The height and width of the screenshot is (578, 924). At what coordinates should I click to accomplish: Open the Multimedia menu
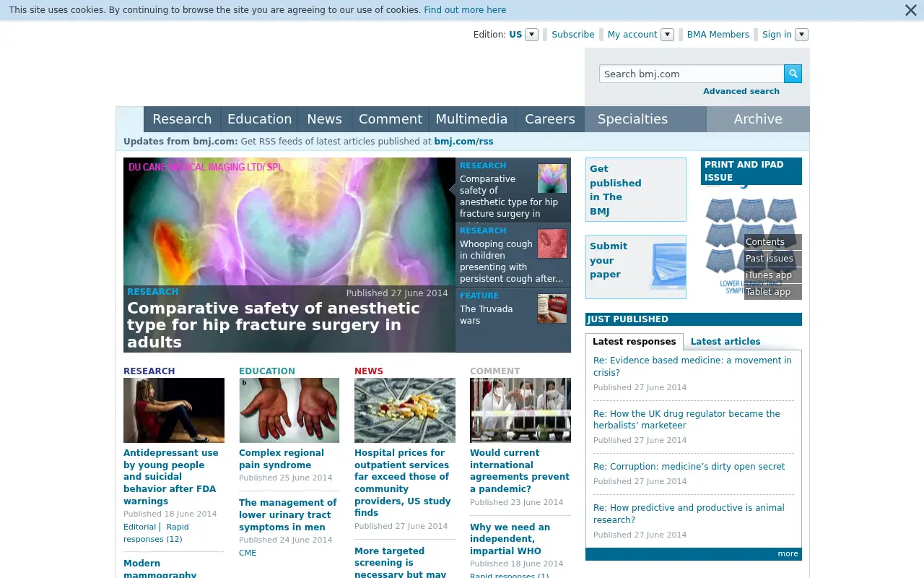(471, 119)
